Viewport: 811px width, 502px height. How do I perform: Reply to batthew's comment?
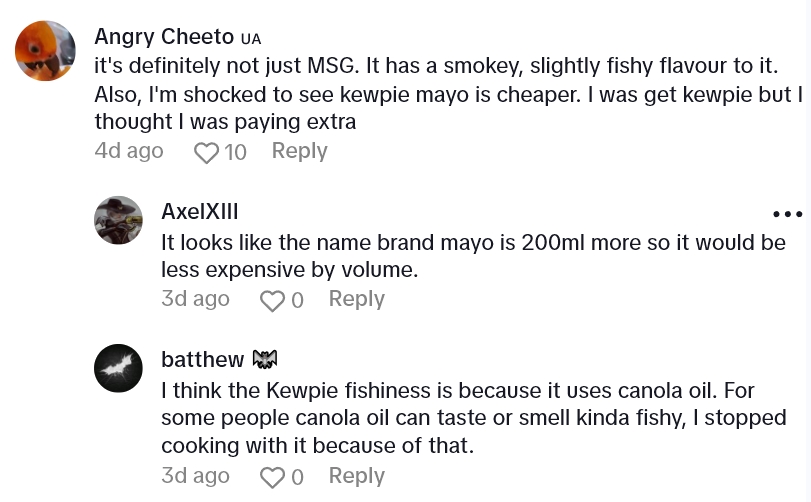356,476
